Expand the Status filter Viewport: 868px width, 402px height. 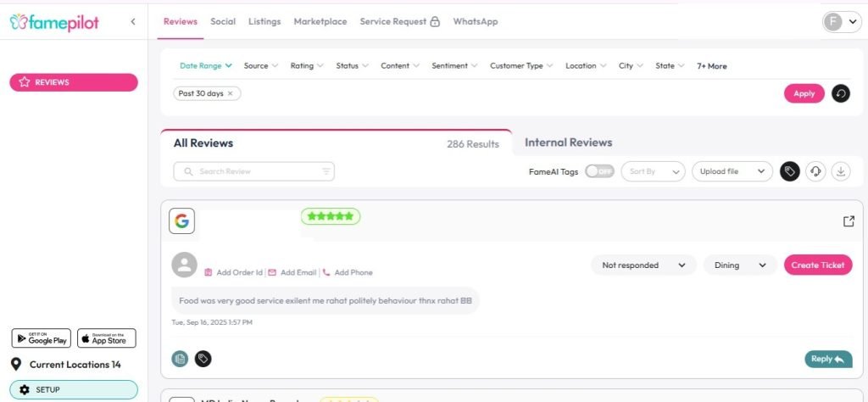click(352, 66)
